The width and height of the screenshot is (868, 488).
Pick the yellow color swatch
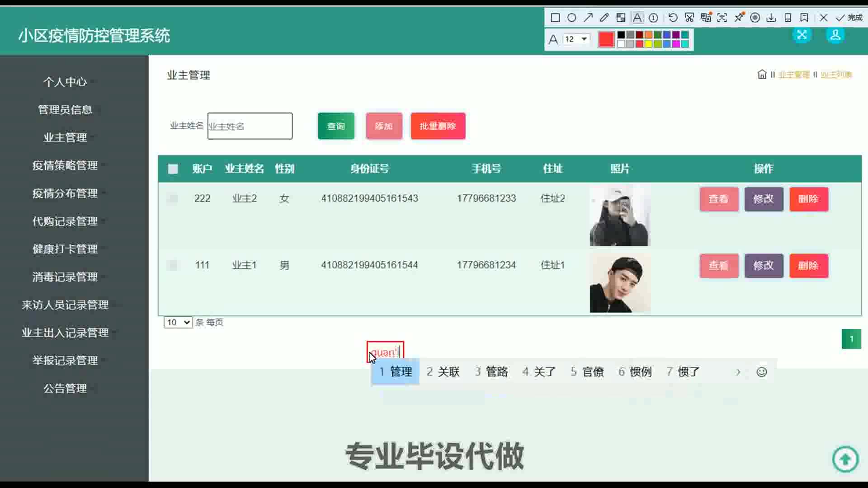(648, 44)
